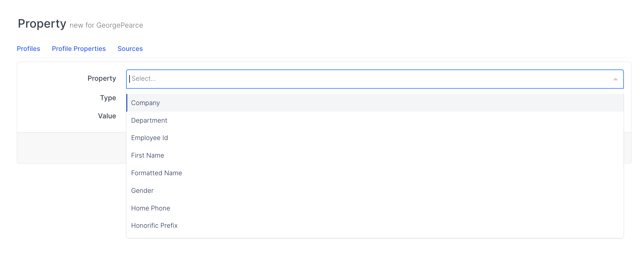Go to the Sources tab
The height and width of the screenshot is (273, 644).
[130, 49]
